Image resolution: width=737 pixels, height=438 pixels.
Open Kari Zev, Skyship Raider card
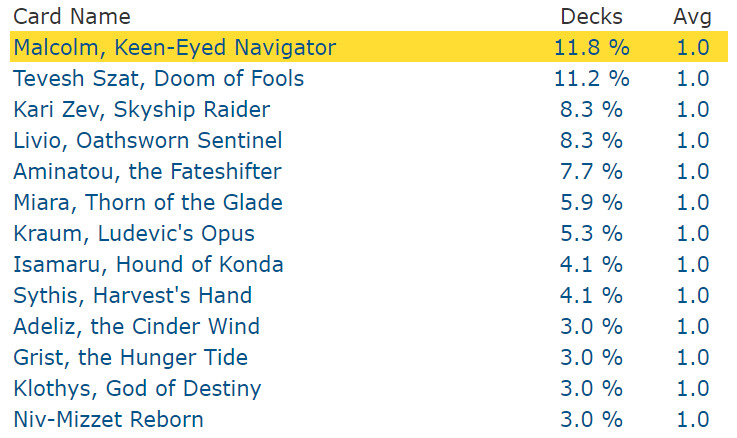[141, 109]
